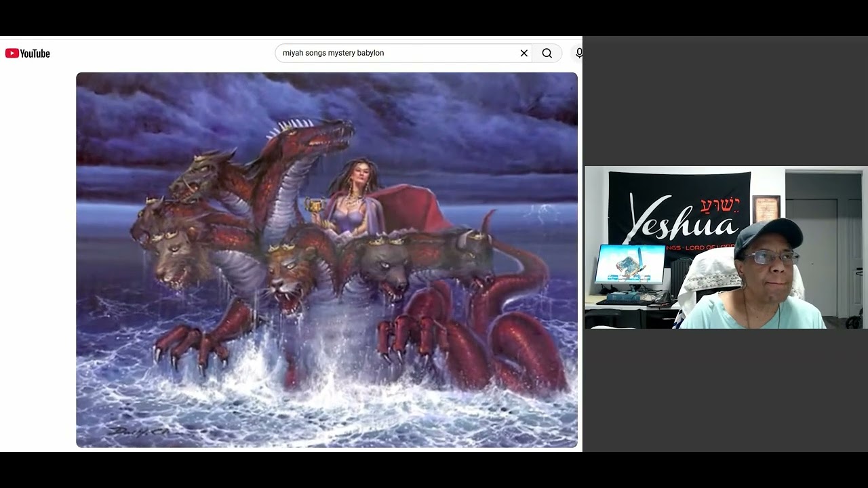
Task: Open the YouTube home logo
Action: (x=28, y=54)
